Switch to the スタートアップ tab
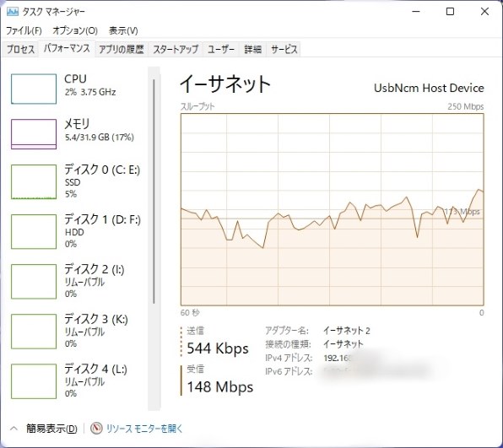This screenshot has height=448, width=503. point(176,50)
